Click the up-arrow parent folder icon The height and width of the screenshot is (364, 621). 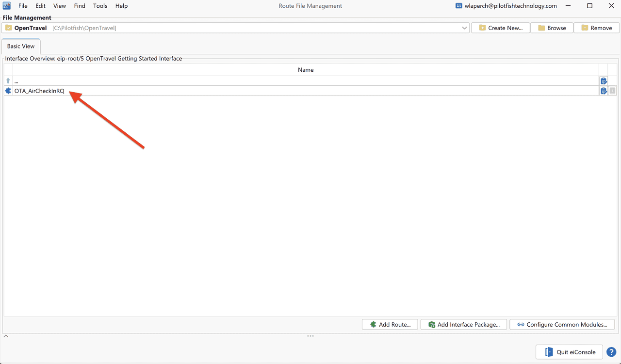pyautogui.click(x=8, y=81)
